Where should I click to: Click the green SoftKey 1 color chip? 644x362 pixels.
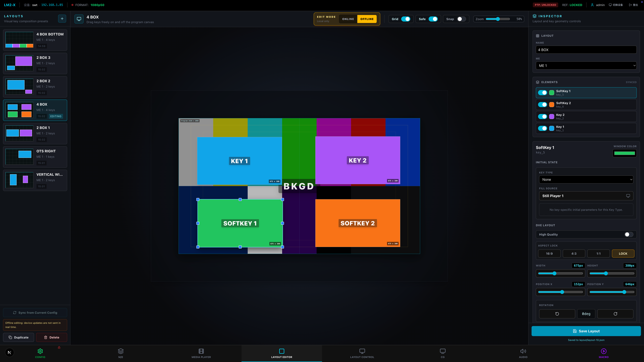coord(552,93)
